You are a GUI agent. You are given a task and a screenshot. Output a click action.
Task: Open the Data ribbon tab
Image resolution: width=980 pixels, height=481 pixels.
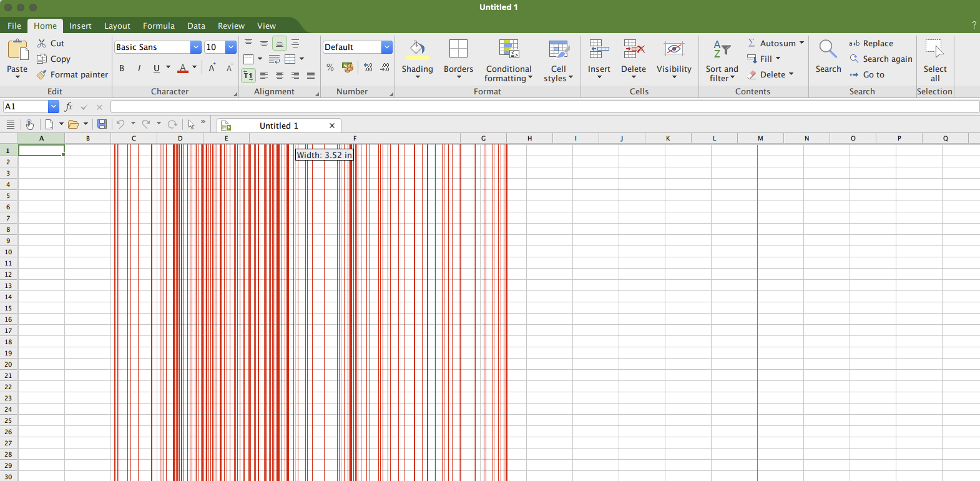(x=196, y=26)
